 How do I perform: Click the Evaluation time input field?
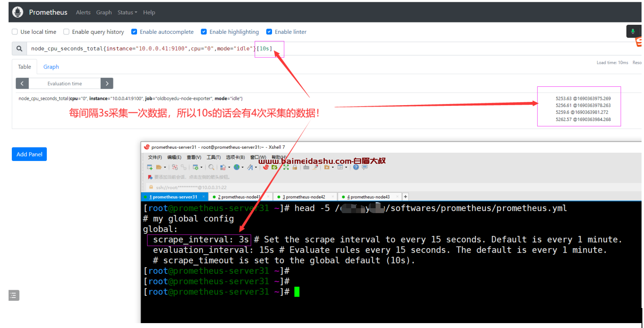coord(64,84)
